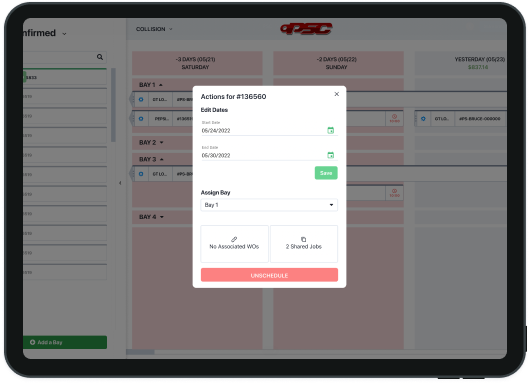Open the 2 Shared Jobs card
This screenshot has height=384, width=530.
point(304,244)
